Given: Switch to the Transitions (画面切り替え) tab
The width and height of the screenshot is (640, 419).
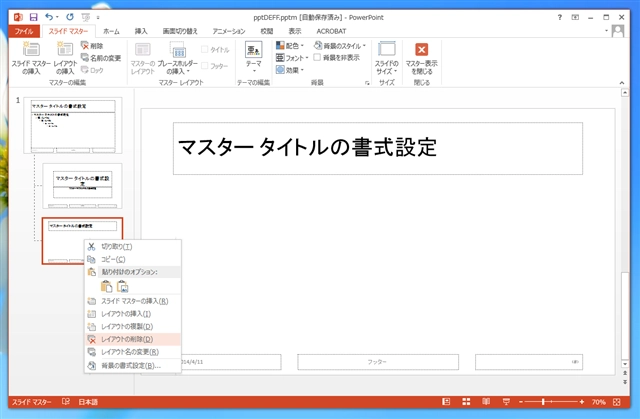Looking at the screenshot, I should click(180, 31).
